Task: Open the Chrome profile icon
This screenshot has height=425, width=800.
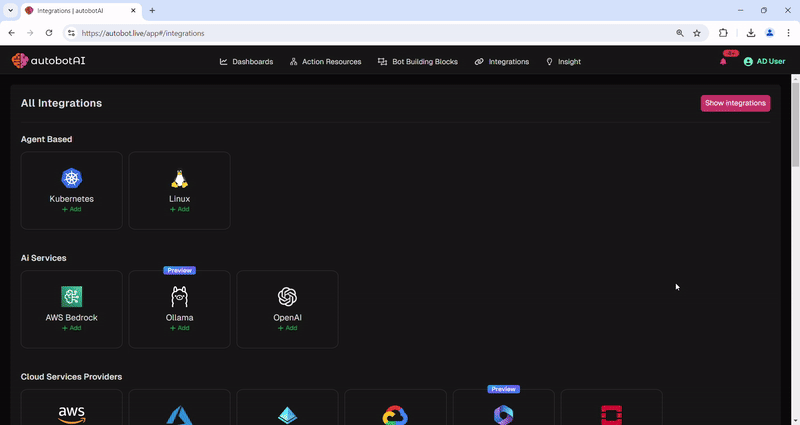Action: pos(770,33)
